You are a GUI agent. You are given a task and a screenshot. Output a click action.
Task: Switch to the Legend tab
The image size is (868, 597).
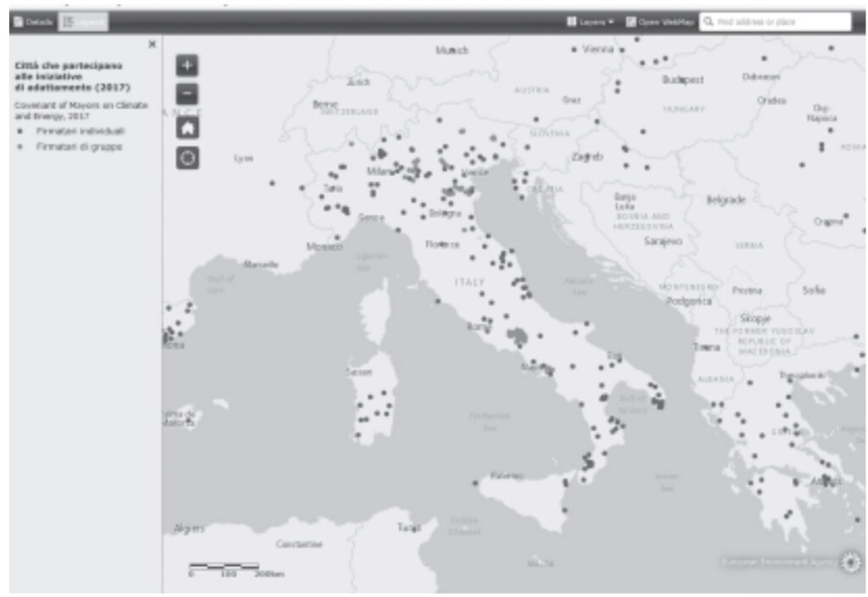[x=83, y=22]
